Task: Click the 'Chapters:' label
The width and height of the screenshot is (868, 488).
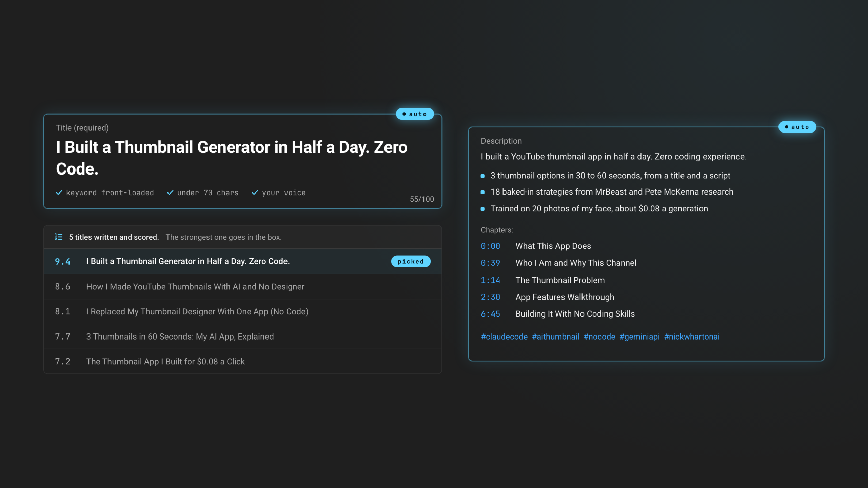Action: [497, 230]
